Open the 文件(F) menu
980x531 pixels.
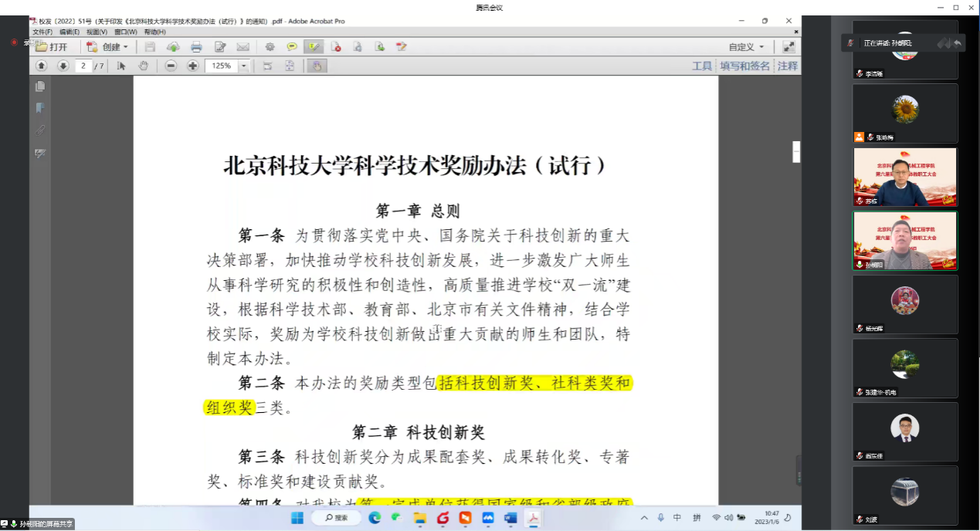pyautogui.click(x=42, y=32)
